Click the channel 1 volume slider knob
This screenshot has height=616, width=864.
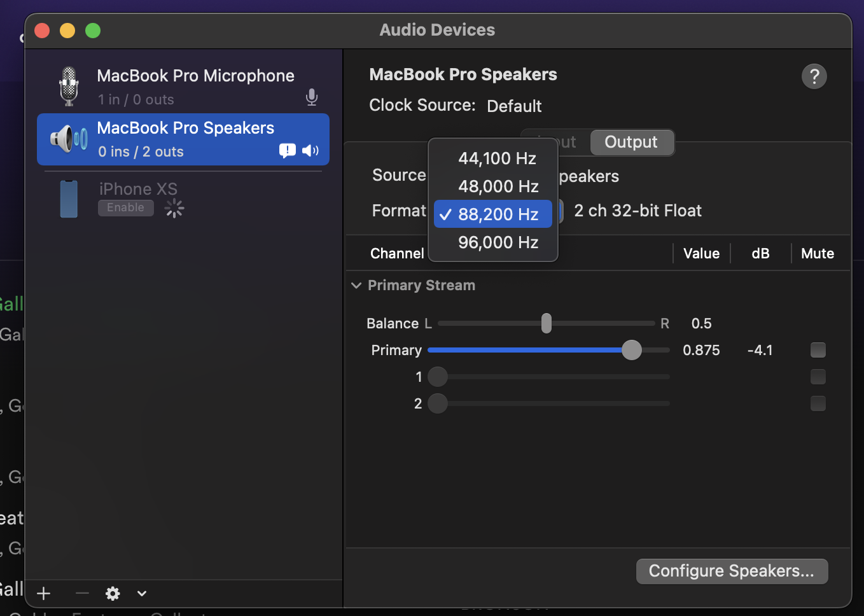coord(438,377)
